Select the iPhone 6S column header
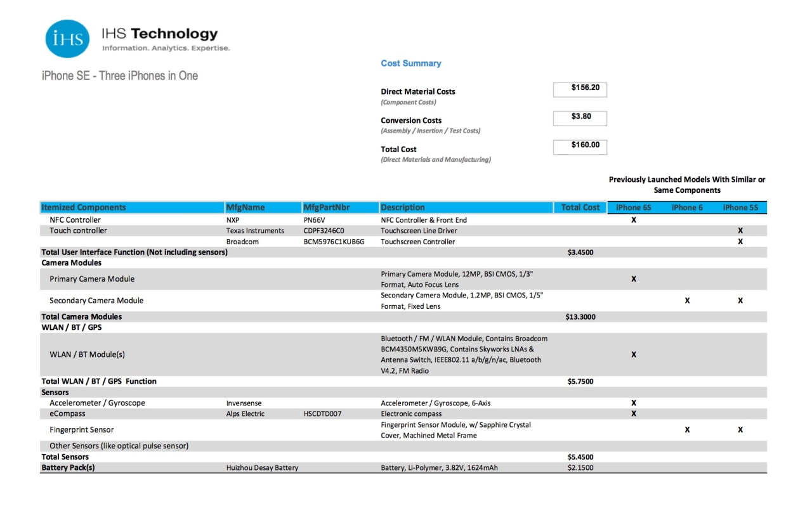 click(x=632, y=207)
